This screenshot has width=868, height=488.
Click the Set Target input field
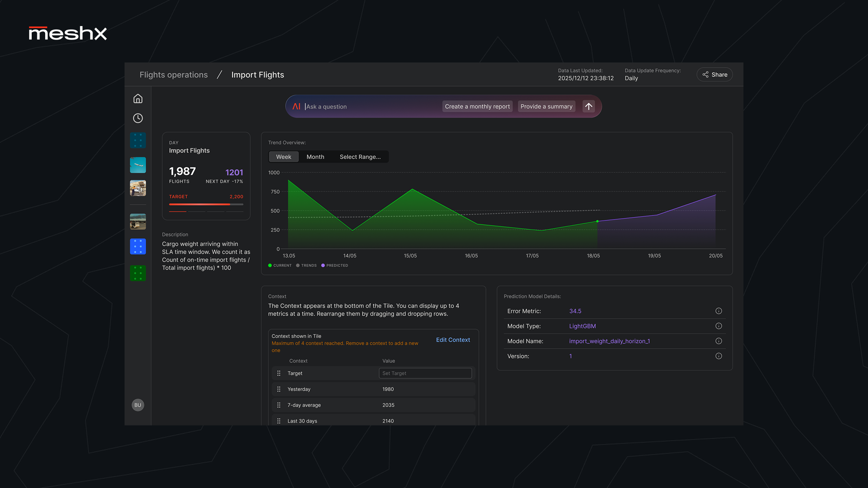pyautogui.click(x=425, y=373)
